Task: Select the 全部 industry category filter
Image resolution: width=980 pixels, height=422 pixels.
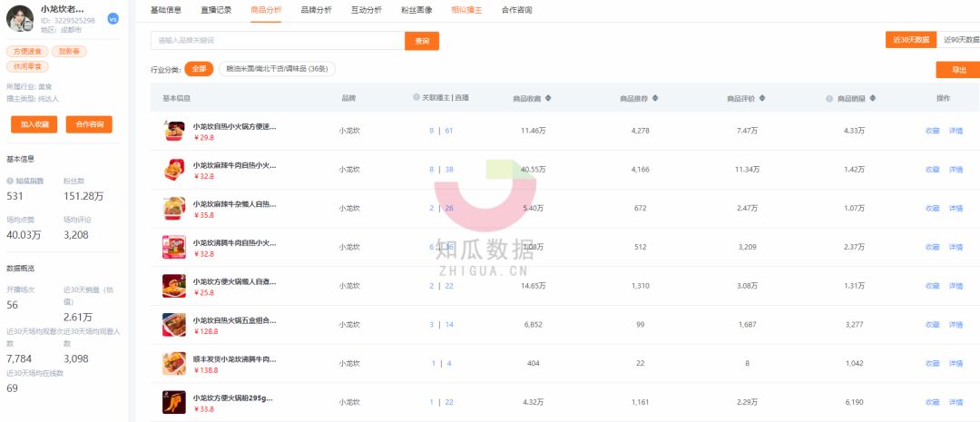Action: (x=199, y=69)
